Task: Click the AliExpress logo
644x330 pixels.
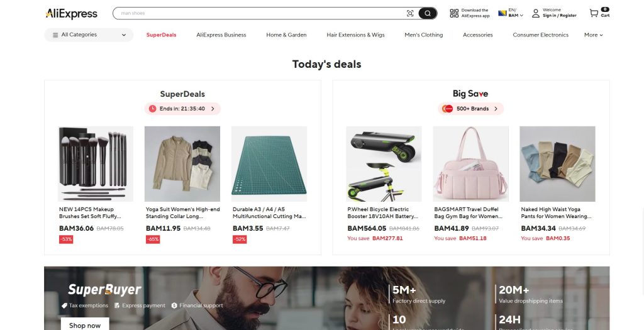Action: pyautogui.click(x=72, y=14)
